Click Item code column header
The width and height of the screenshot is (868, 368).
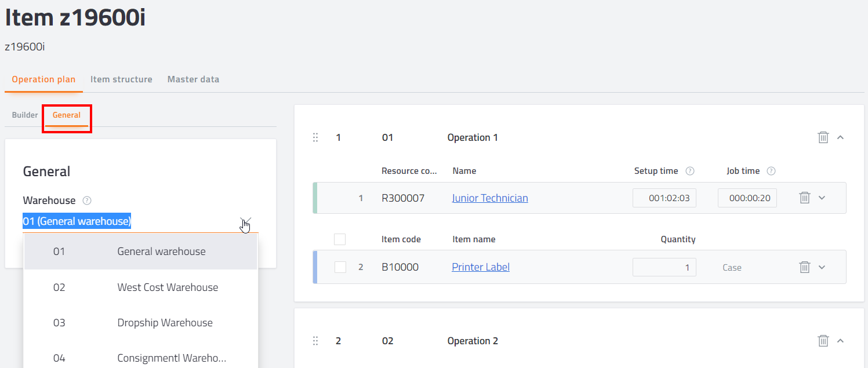401,239
